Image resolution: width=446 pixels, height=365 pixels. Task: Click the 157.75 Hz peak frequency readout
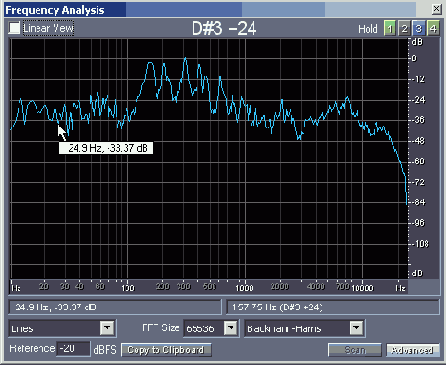pos(333,307)
